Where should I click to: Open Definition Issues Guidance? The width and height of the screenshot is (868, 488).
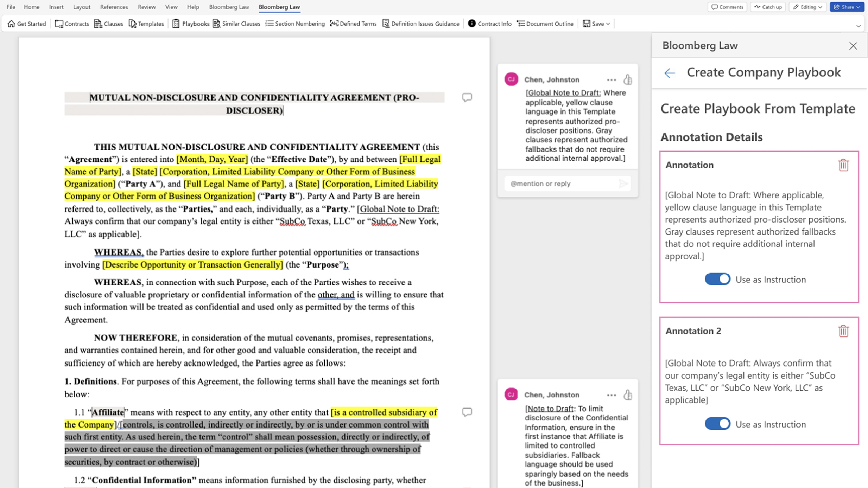(421, 24)
